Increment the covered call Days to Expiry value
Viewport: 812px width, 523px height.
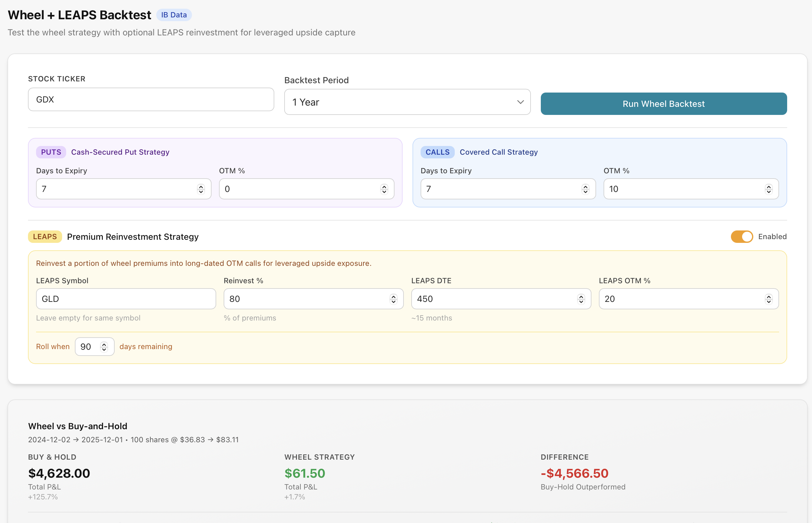(585, 186)
